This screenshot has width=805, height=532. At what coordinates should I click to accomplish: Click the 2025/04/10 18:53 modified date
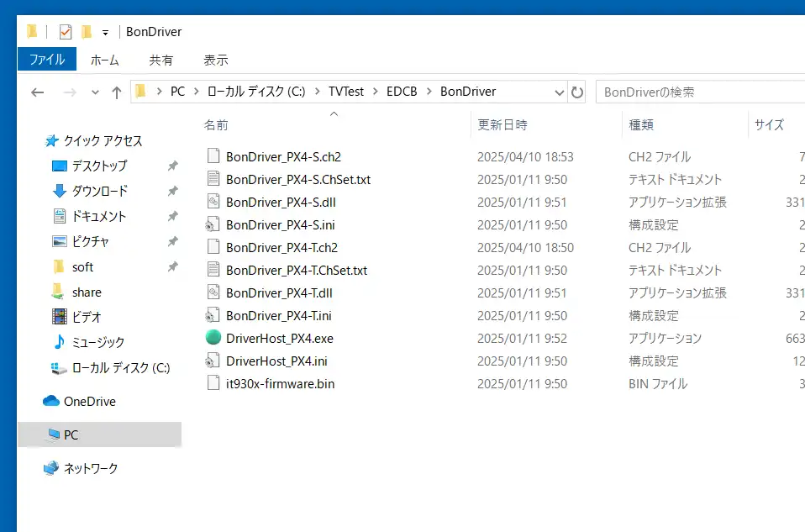[x=525, y=157]
